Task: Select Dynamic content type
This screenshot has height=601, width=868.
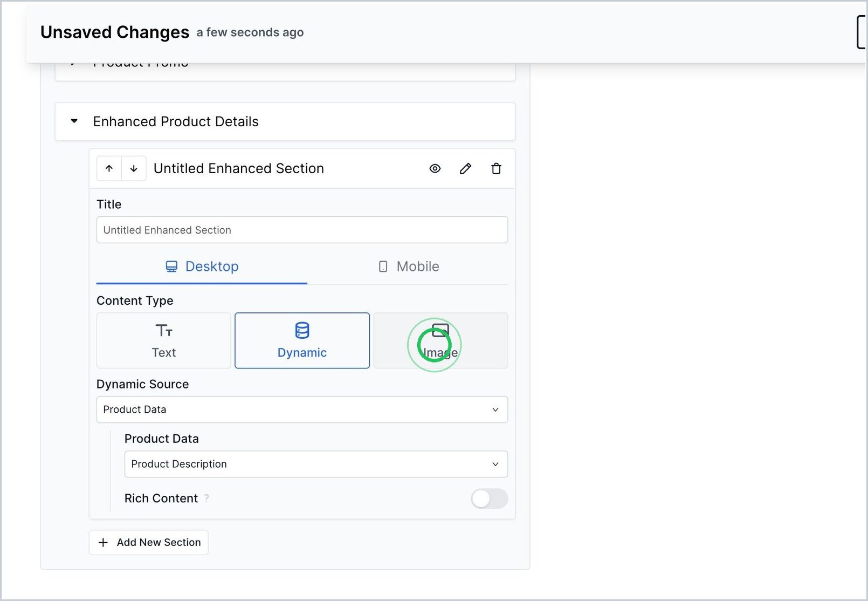Action: tap(302, 340)
